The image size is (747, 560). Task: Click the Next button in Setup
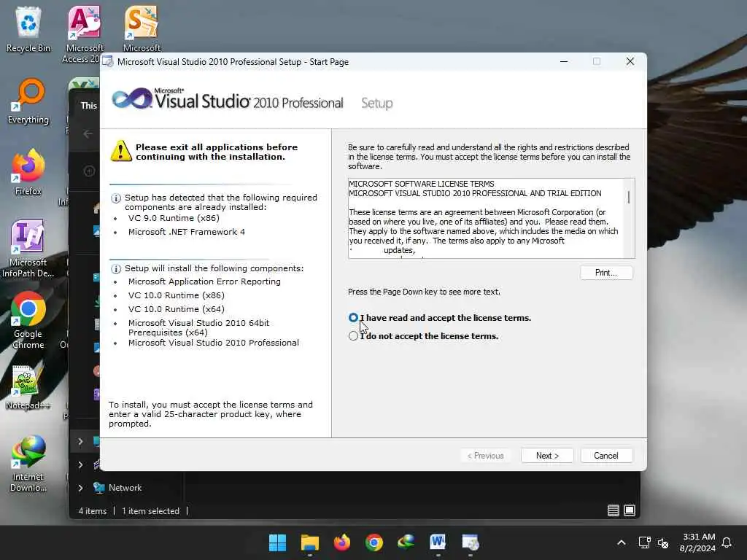[547, 456]
